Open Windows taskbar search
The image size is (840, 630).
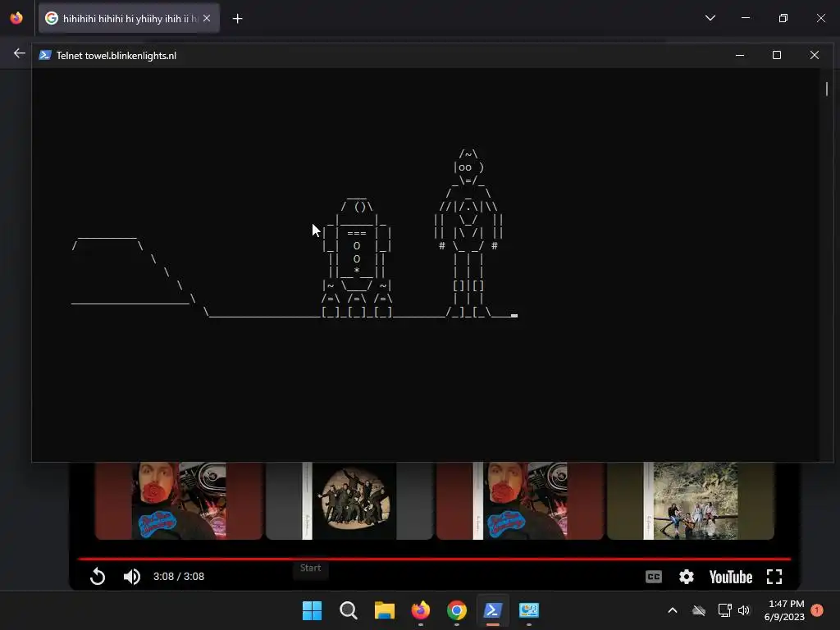(x=348, y=610)
